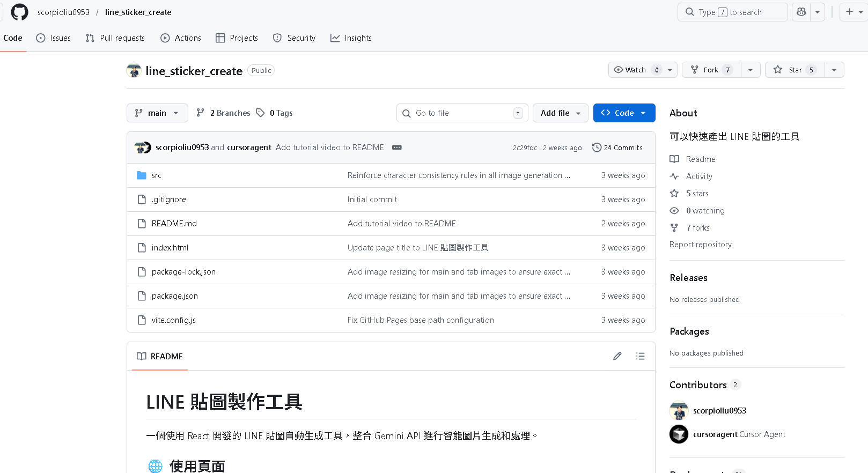Click the line_sticker_create breadcrumb link
This screenshot has height=473, width=868.
tap(138, 12)
